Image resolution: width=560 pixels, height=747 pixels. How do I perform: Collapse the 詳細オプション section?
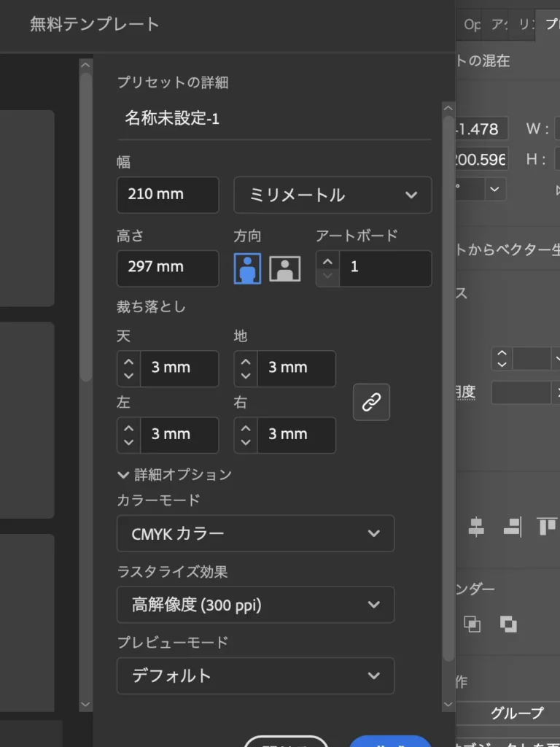122,475
